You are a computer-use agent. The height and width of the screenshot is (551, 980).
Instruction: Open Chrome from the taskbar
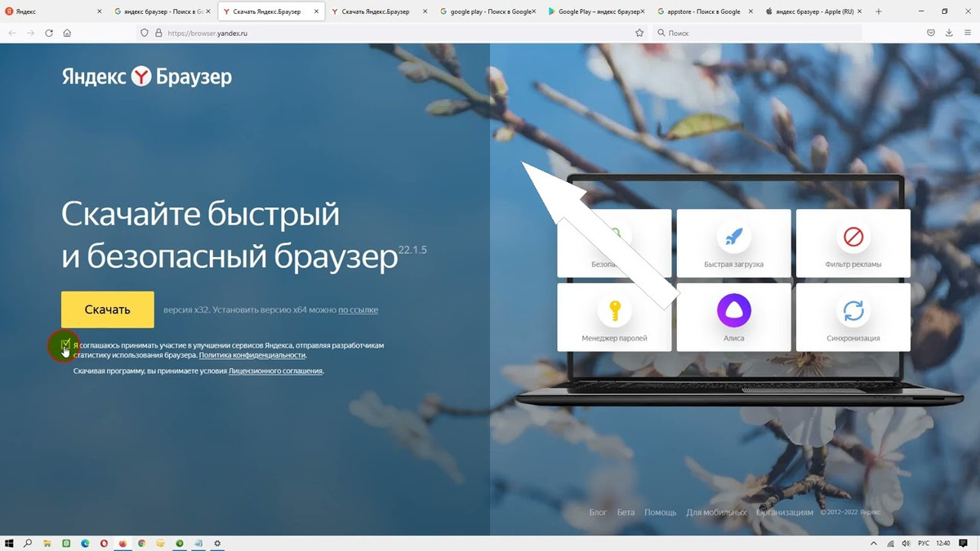(141, 543)
